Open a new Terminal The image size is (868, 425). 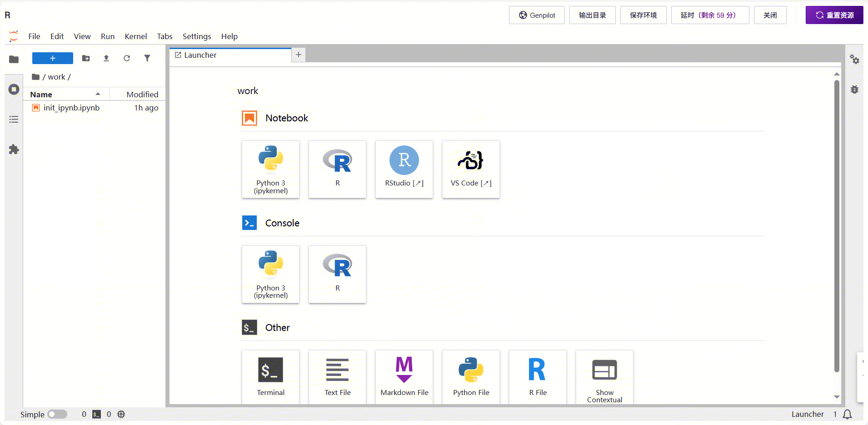point(271,377)
